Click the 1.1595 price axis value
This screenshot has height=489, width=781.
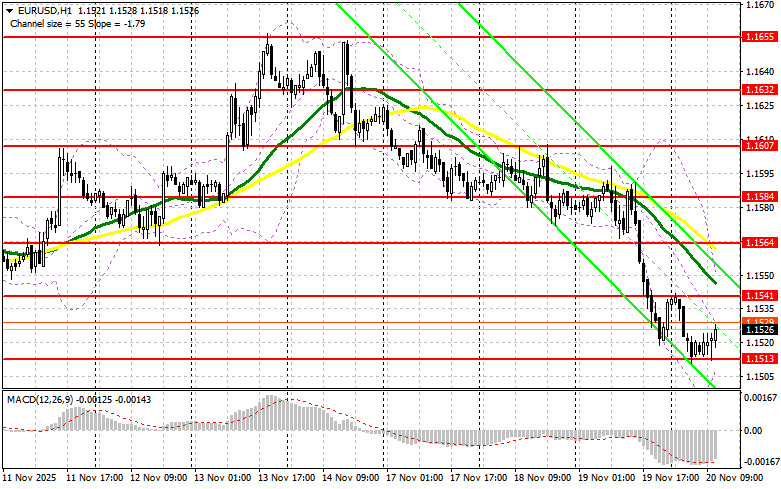758,173
